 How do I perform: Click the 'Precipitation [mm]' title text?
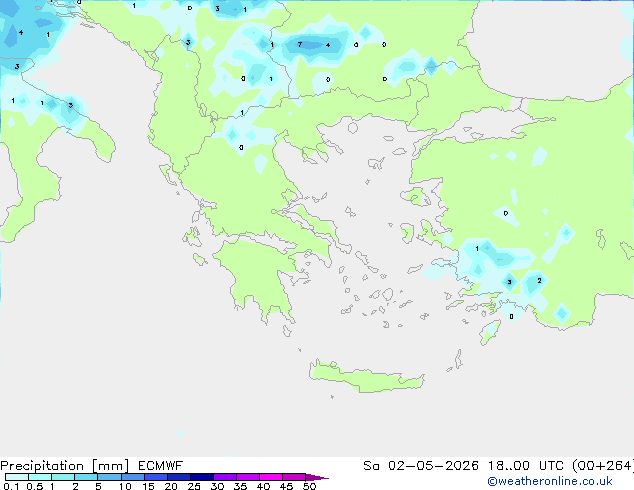65,466
